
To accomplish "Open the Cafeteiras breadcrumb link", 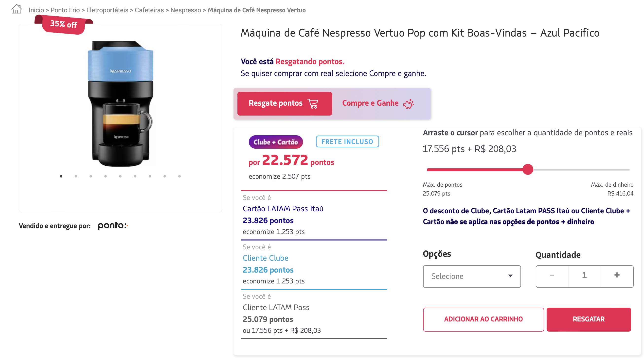I will coord(149,10).
